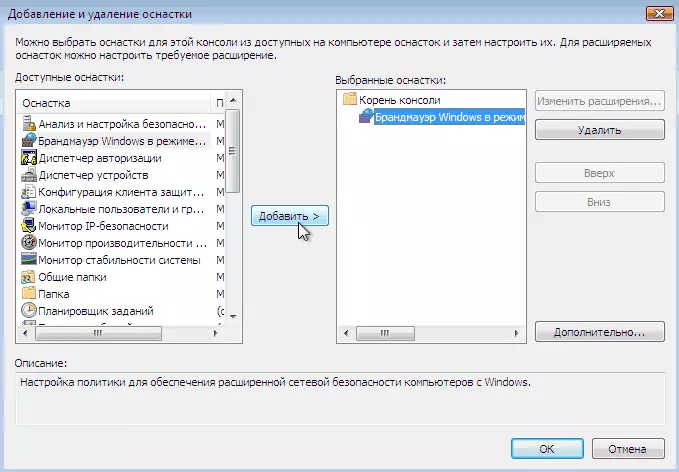Confirm with the OK button
The width and height of the screenshot is (679, 472).
tap(547, 447)
